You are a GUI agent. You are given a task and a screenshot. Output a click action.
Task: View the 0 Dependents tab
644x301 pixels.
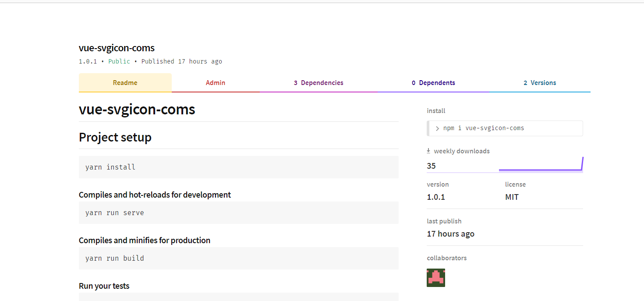pyautogui.click(x=433, y=83)
